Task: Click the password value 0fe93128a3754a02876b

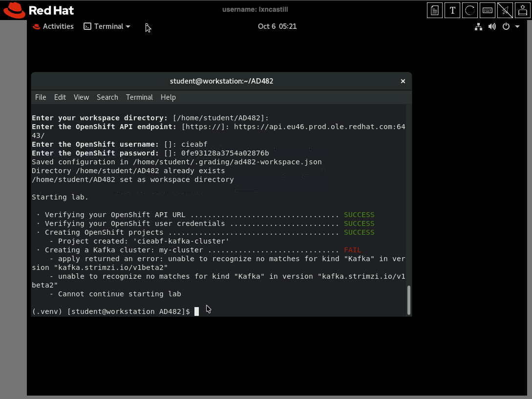Action: click(x=225, y=153)
